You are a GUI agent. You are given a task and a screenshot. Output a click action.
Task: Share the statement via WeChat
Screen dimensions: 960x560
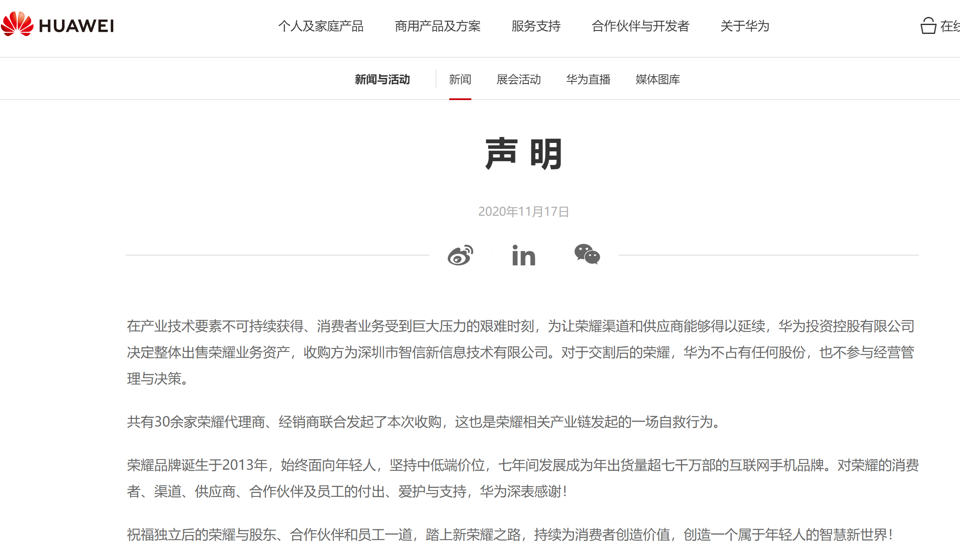click(587, 254)
